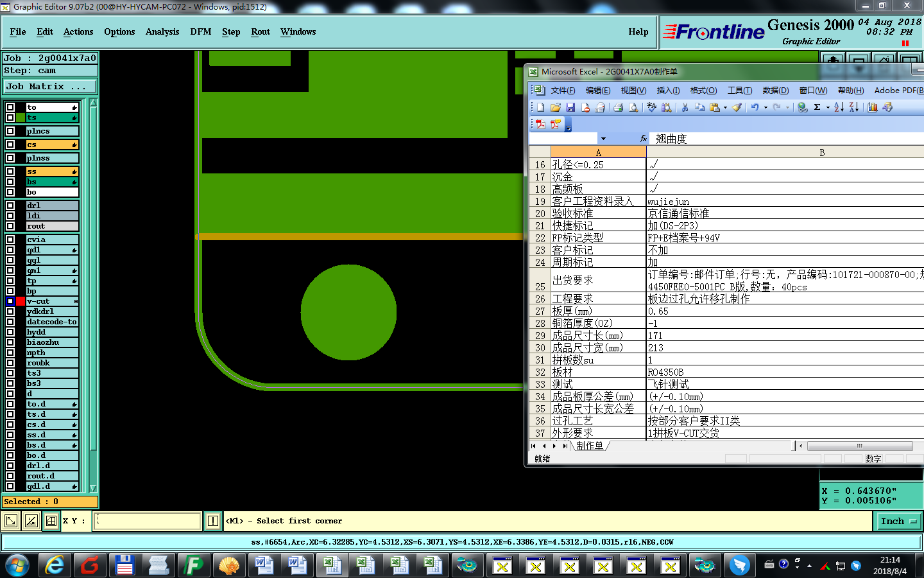Click the Excel horizontal scrollbar

859,446
